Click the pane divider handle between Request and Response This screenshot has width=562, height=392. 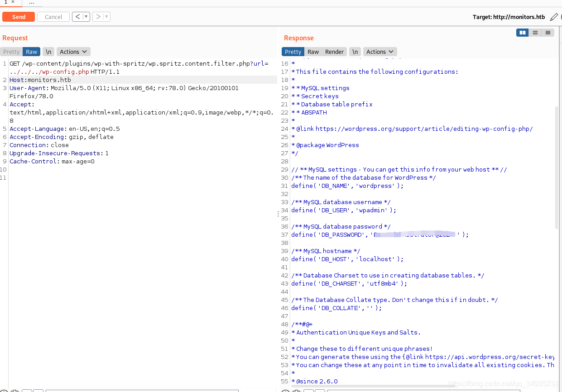[278, 214]
